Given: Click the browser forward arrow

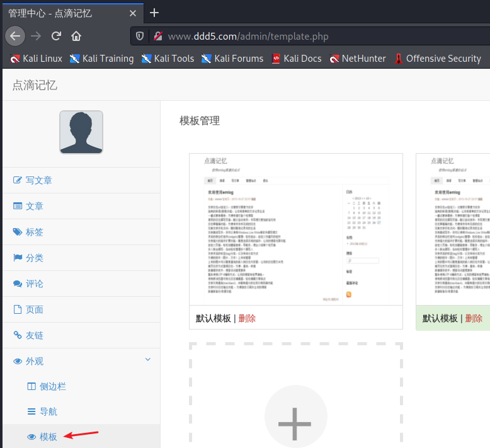Looking at the screenshot, I should pyautogui.click(x=36, y=37).
